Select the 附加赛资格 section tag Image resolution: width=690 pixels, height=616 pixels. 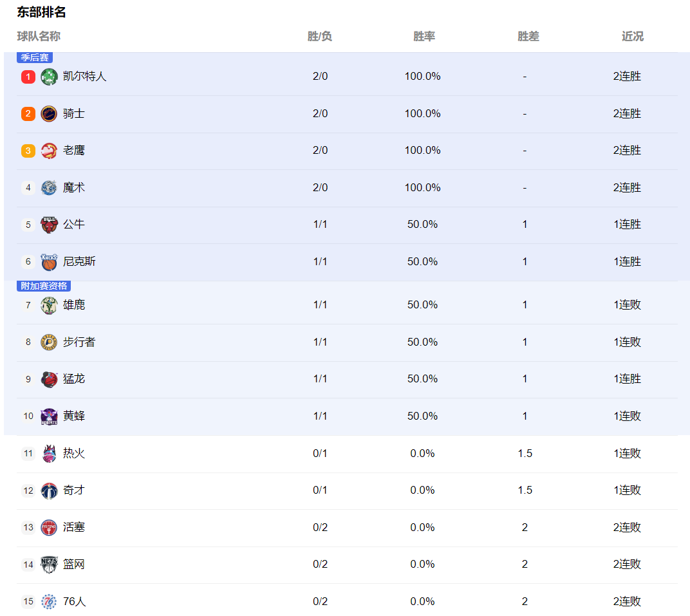point(44,286)
